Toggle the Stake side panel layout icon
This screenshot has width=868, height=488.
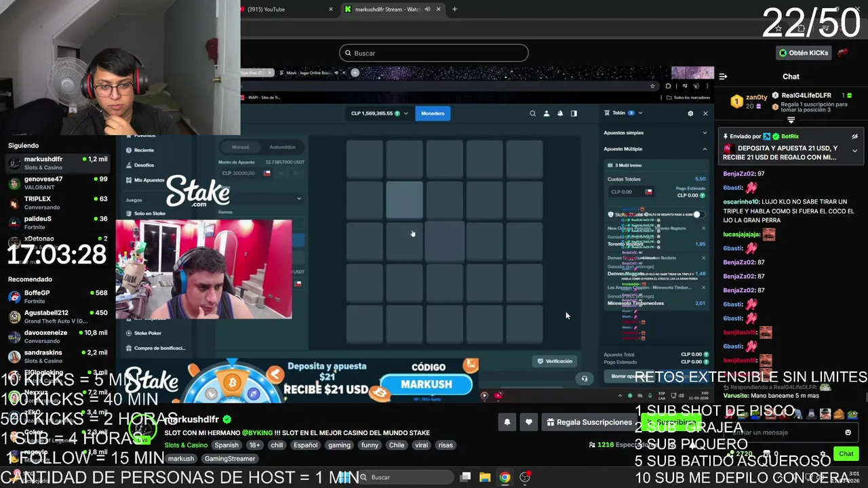pos(574,113)
